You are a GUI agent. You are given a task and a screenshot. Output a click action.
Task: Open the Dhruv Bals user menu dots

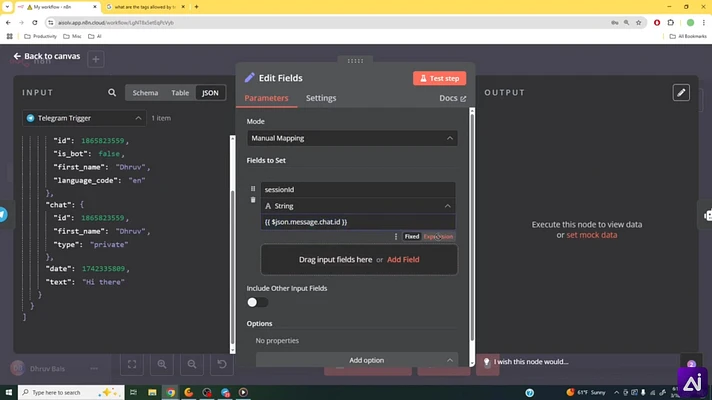(x=94, y=369)
